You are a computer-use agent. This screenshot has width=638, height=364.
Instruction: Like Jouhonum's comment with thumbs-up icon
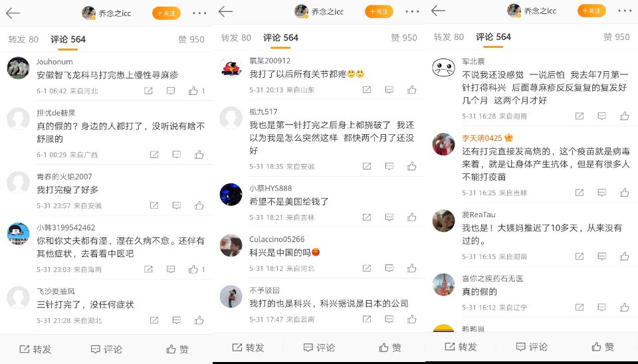coord(193,91)
